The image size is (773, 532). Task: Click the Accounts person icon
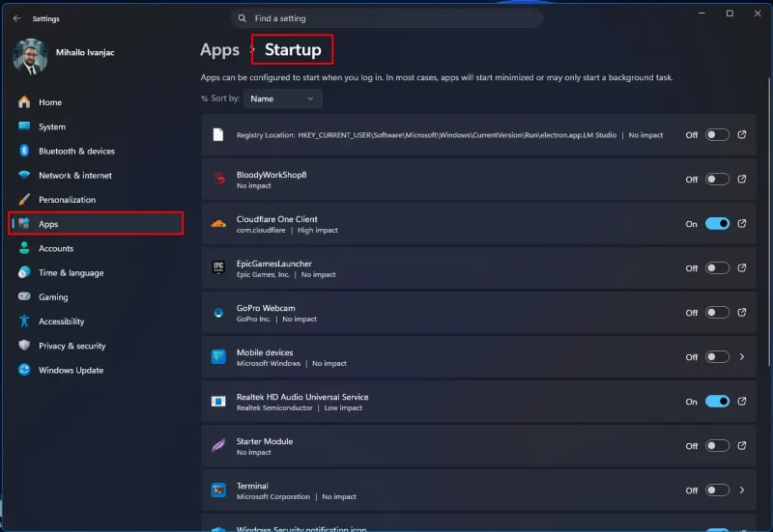tap(24, 248)
